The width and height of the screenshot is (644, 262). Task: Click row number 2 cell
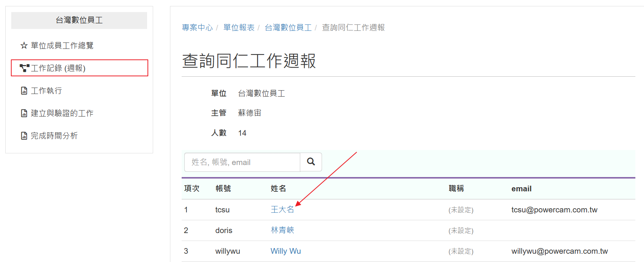[x=186, y=230]
